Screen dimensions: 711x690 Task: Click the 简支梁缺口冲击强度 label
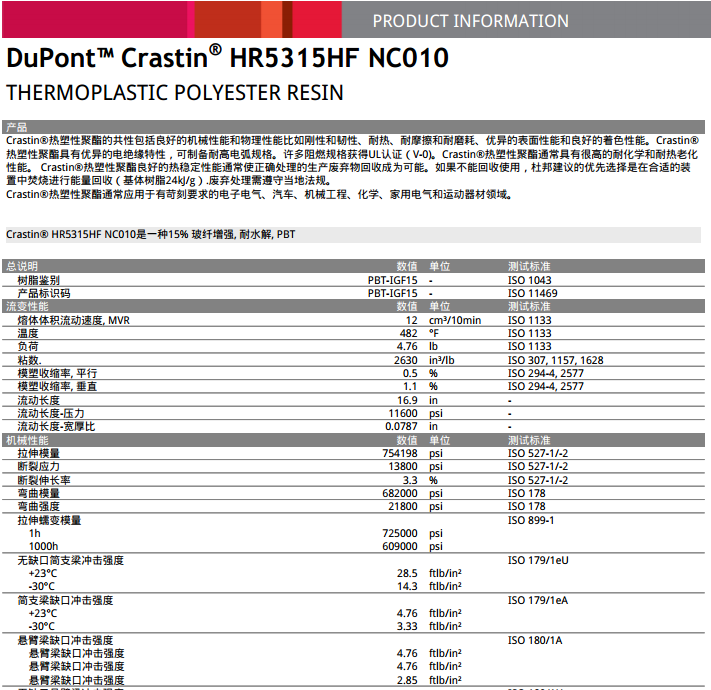coord(65,600)
